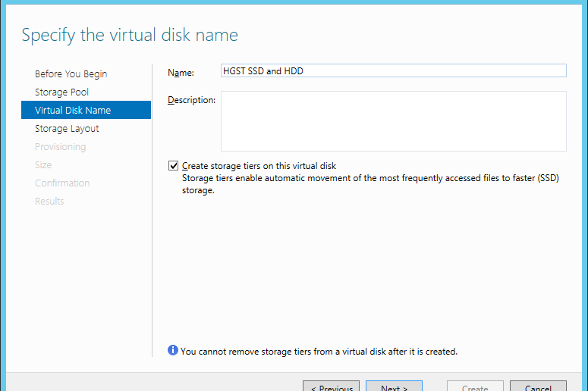
Task: Click inside the Description text box
Action: click(393, 121)
